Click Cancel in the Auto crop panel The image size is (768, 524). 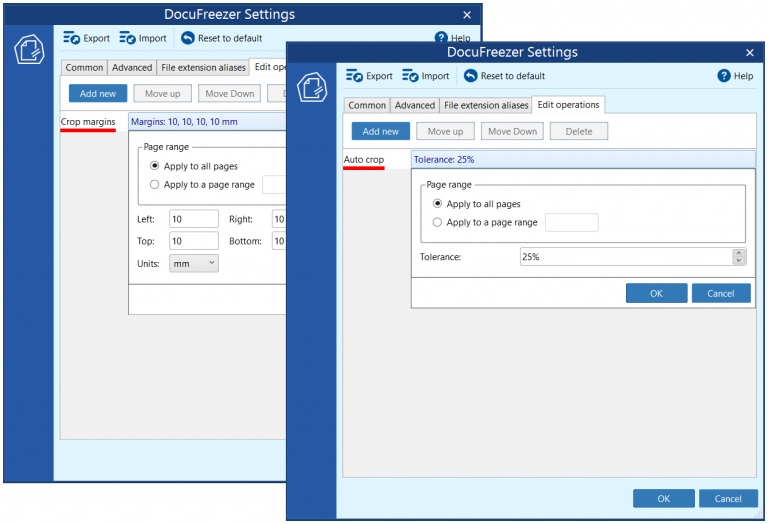720,293
